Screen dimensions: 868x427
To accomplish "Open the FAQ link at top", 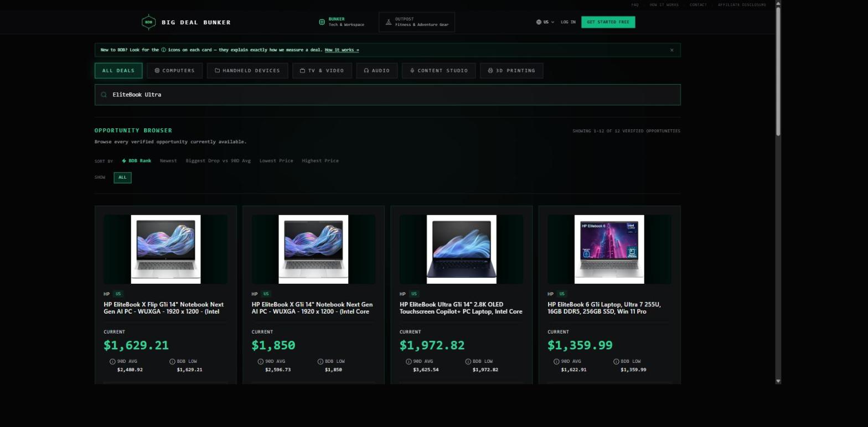I will (635, 5).
